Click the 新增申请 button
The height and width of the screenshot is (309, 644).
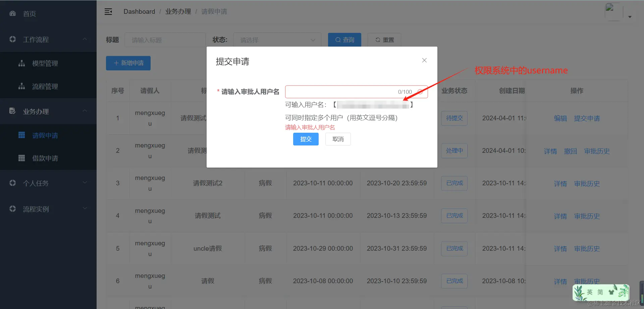(128, 63)
